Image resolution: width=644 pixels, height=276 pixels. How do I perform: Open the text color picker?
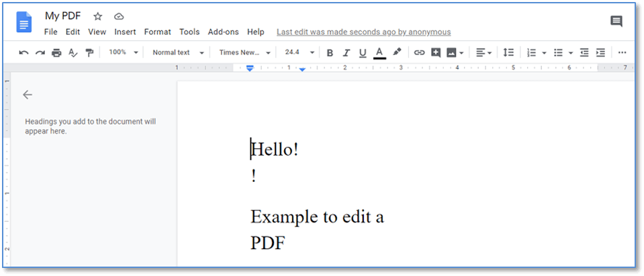[x=379, y=52]
